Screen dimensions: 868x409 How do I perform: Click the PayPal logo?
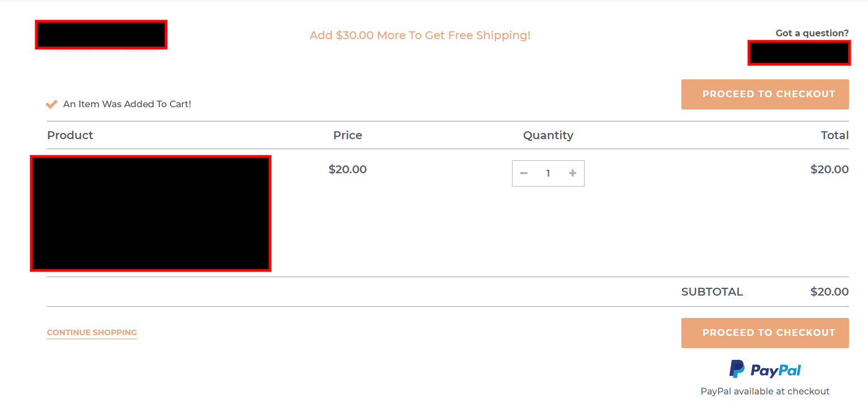765,369
